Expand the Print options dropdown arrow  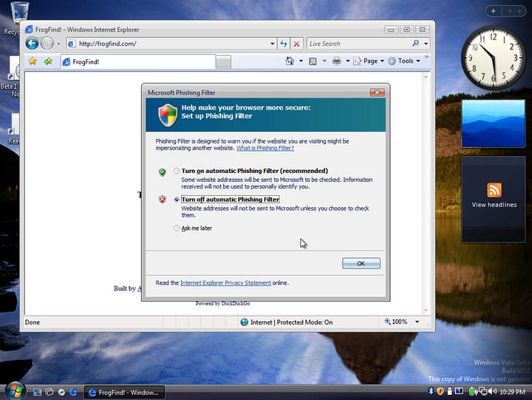click(x=347, y=61)
